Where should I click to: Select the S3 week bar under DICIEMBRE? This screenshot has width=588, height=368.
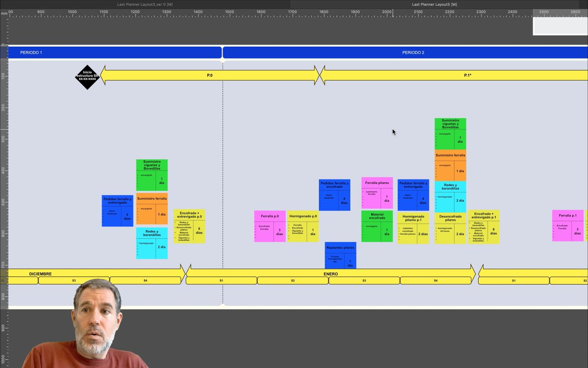(74, 281)
